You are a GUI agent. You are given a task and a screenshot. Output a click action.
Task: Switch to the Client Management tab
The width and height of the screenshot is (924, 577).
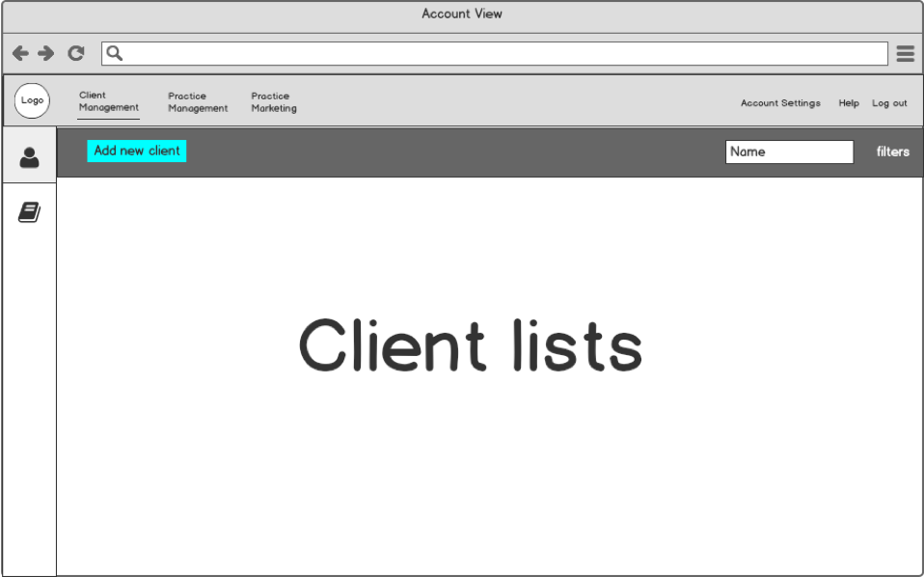click(x=107, y=102)
